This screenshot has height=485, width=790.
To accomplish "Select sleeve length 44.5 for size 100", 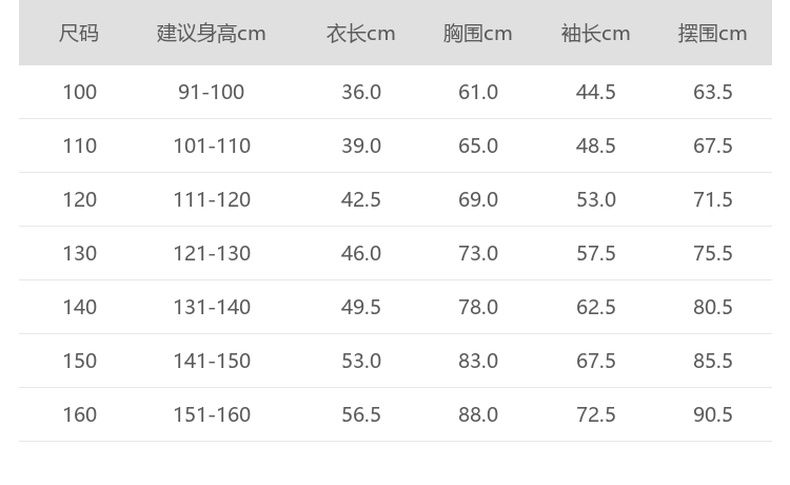I will (596, 92).
